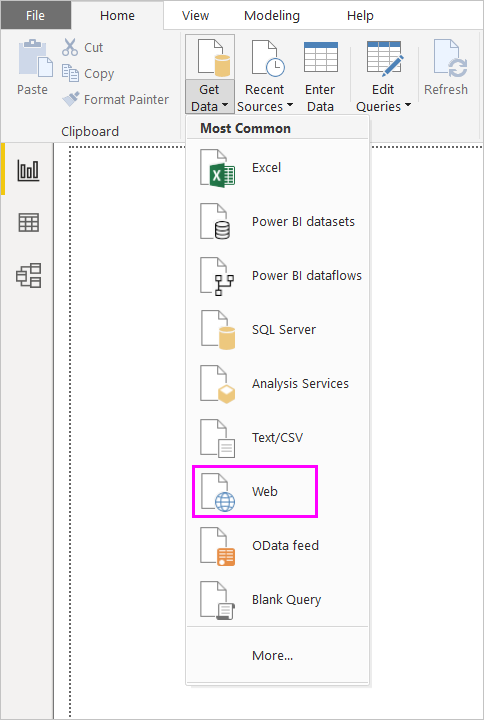Click the Cut scissors icon
Screen dimensions: 484x720
70,47
